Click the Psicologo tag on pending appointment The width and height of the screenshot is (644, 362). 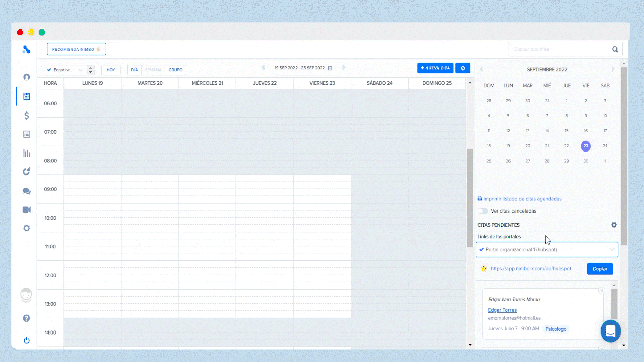556,329
